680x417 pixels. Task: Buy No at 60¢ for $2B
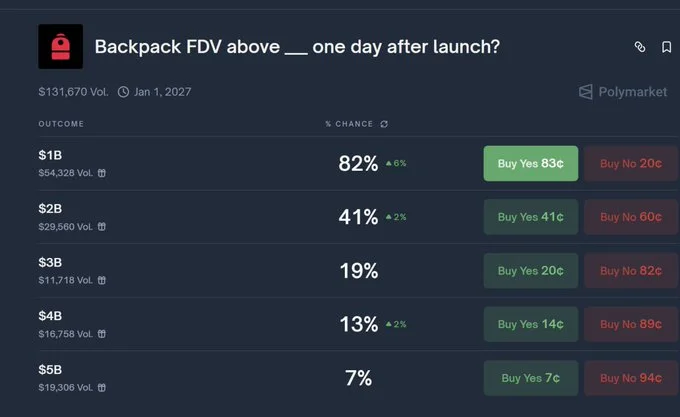[631, 217]
